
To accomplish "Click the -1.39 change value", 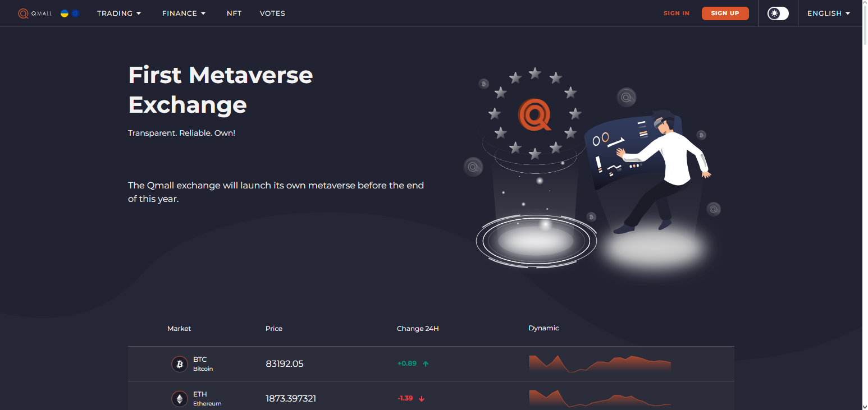I will 405,398.
